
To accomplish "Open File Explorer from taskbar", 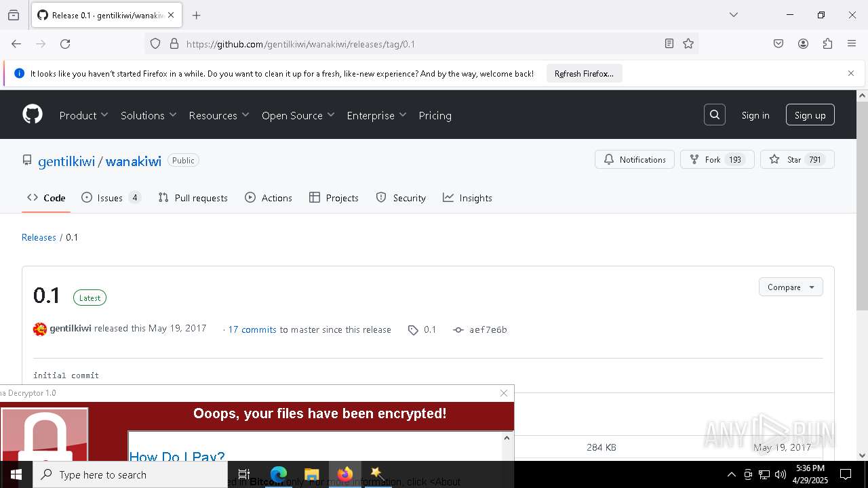I will click(312, 474).
